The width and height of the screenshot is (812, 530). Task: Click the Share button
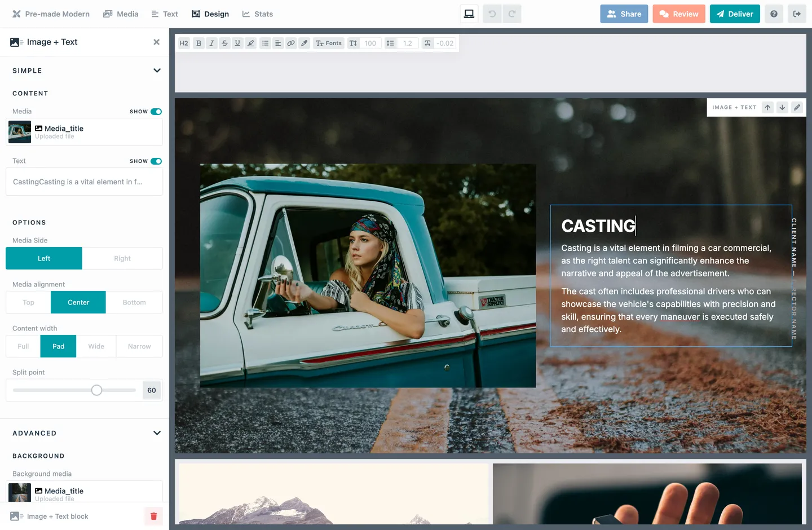point(624,14)
